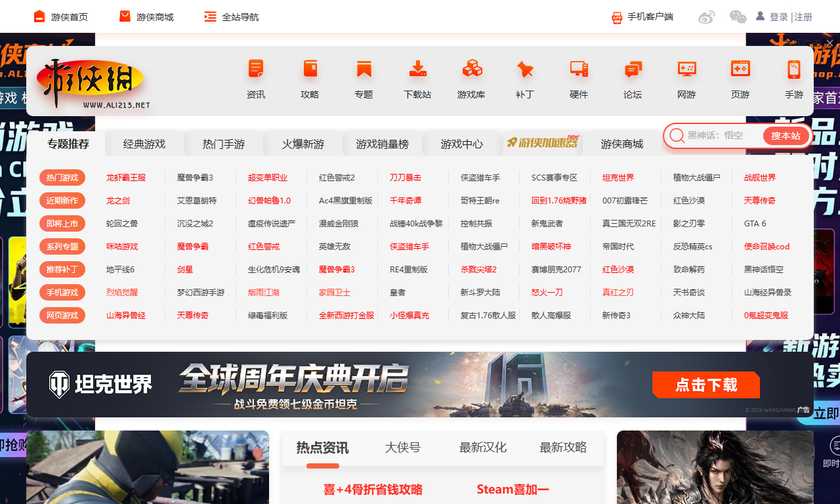Click the 即将上市 category button
The width and height of the screenshot is (840, 504).
pyautogui.click(x=62, y=223)
